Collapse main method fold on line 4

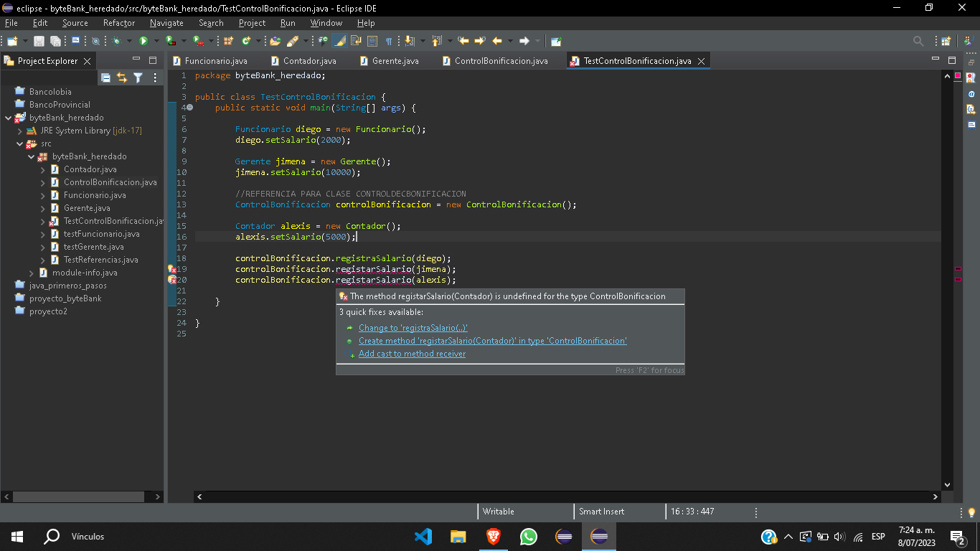point(190,108)
